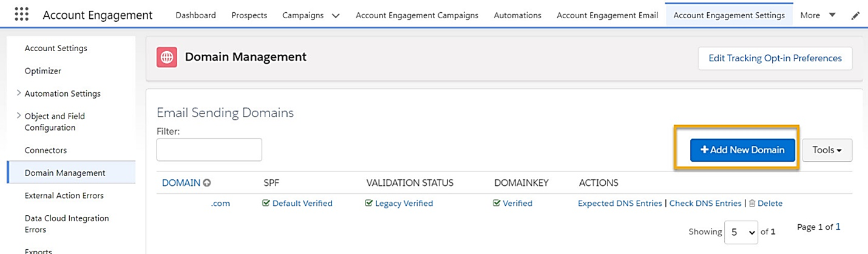Open Account Settings in the sidebar
The width and height of the screenshot is (868, 254).
pyautogui.click(x=56, y=48)
